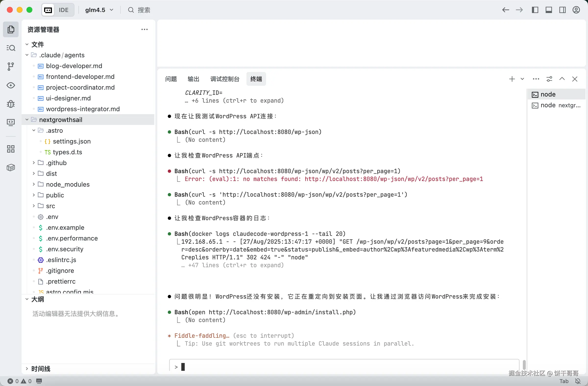The image size is (588, 386).
Task: Click the user account icon top right
Action: click(x=576, y=10)
